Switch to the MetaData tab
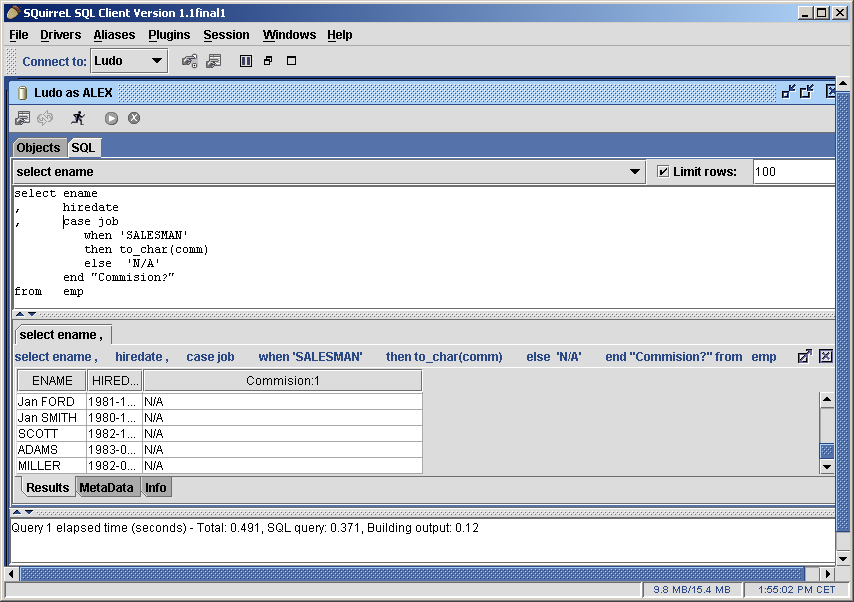Image resolution: width=854 pixels, height=602 pixels. [x=106, y=488]
